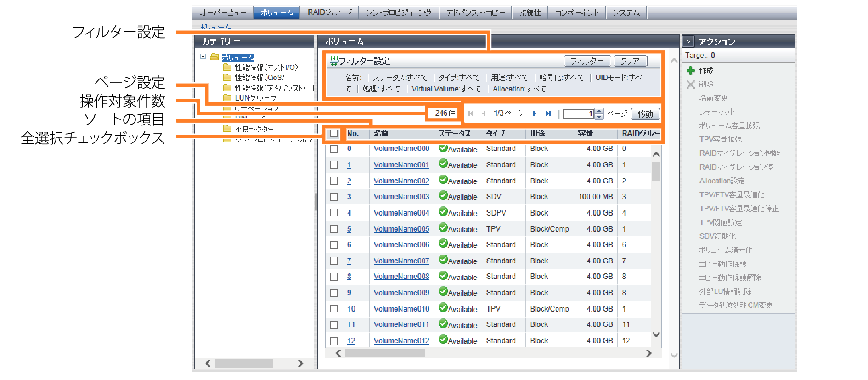Toggle the select-all checkbox in header

click(334, 134)
